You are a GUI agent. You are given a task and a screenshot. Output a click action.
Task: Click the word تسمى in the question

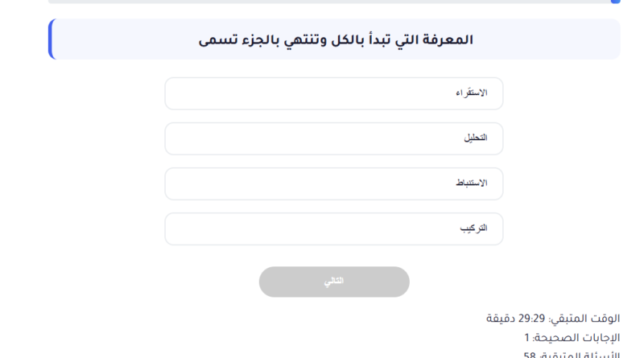[x=217, y=40]
